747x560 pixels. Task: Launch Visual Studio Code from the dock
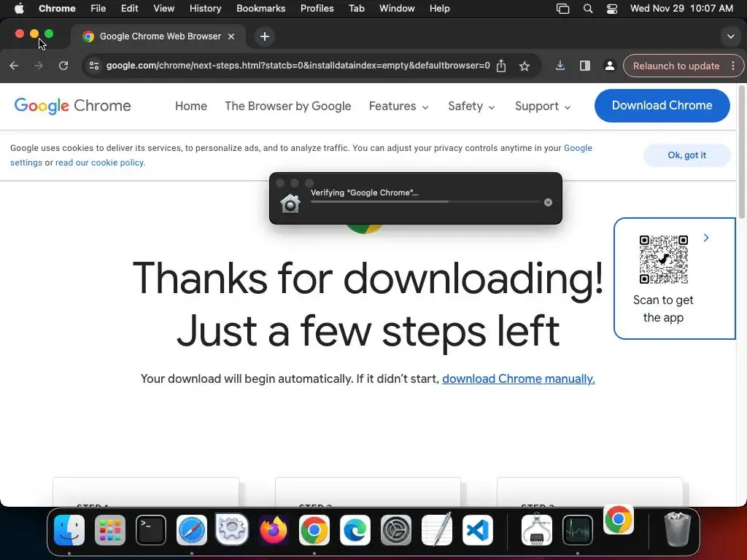[478, 529]
